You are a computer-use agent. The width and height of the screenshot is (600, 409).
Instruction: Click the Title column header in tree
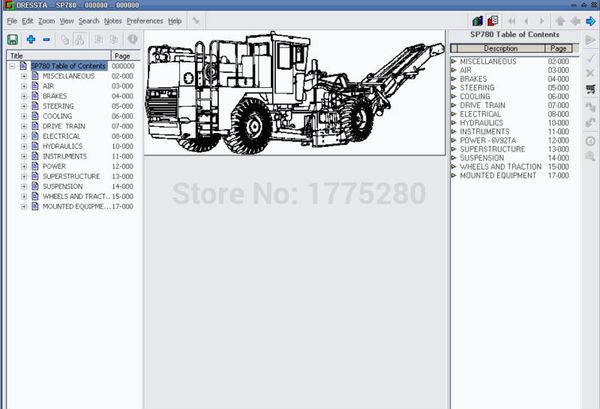(x=59, y=56)
